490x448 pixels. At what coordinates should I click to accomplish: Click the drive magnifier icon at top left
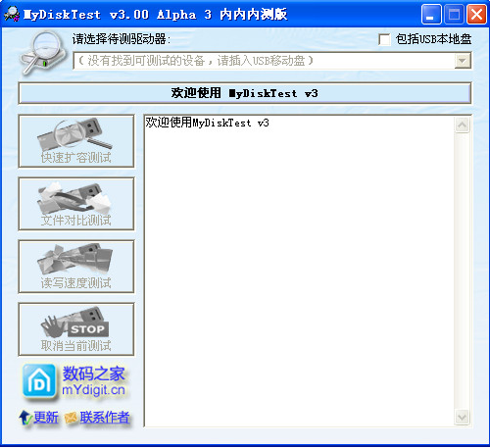point(42,53)
